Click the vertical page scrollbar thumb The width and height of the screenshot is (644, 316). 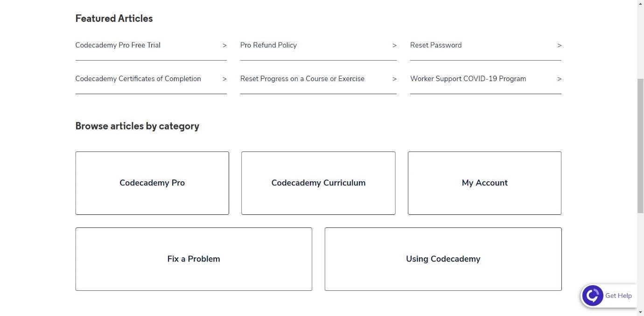point(640,146)
